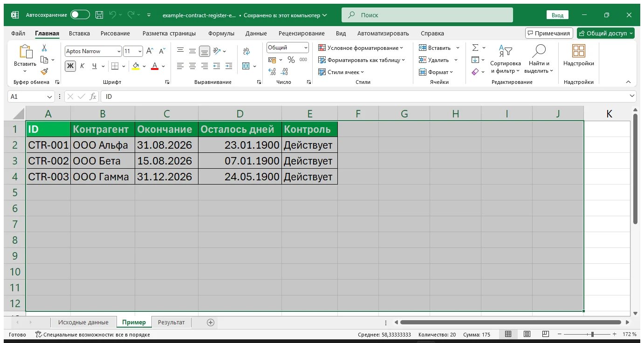Click the Align Left icon
This screenshot has width=644, height=343.
tap(180, 66)
